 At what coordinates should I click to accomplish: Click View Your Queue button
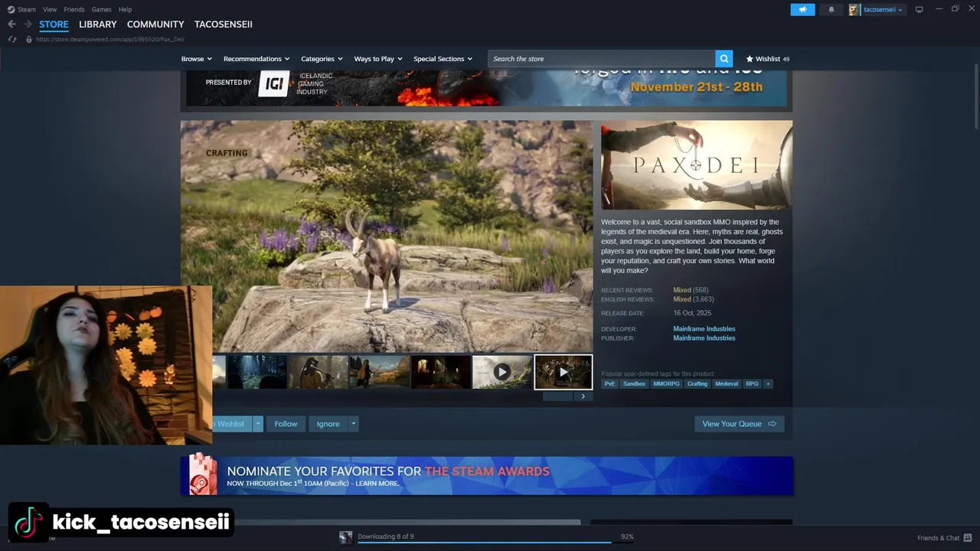tap(739, 424)
